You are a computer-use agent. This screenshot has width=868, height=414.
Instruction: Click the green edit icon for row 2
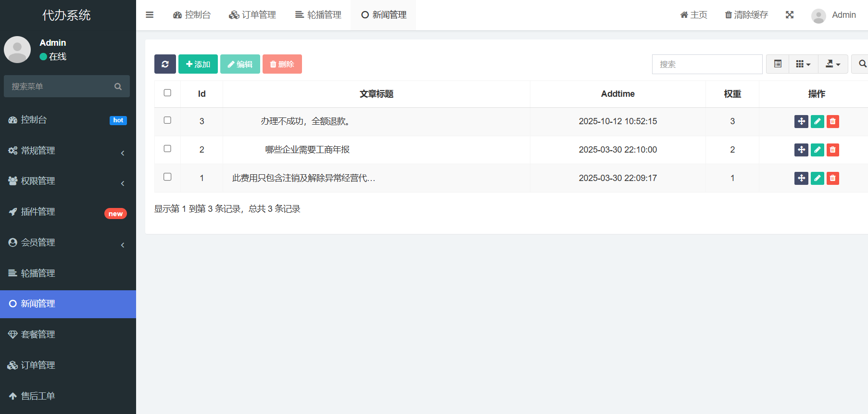(x=817, y=150)
